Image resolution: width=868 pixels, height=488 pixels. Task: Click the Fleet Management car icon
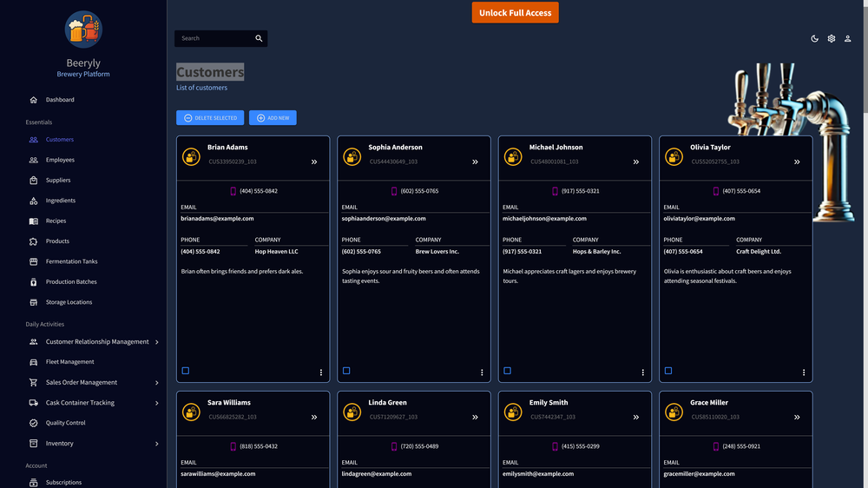(x=33, y=362)
